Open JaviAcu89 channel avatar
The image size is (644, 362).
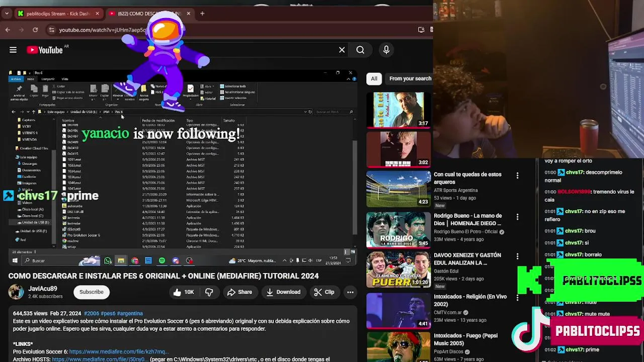[16, 292]
